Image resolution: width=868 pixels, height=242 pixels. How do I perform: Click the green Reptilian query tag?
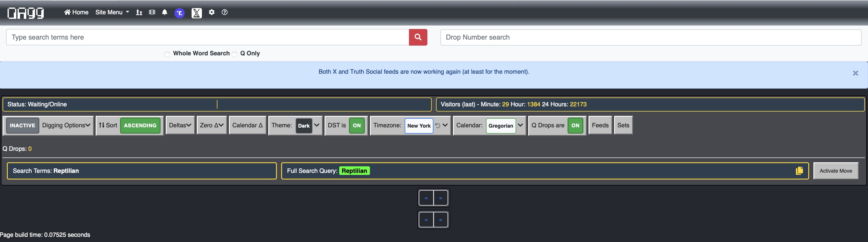point(354,171)
